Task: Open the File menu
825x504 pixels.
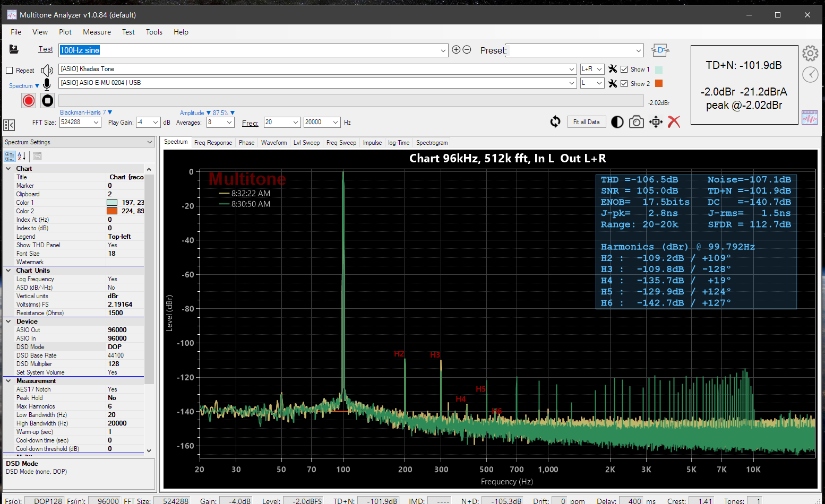Action: 16,32
